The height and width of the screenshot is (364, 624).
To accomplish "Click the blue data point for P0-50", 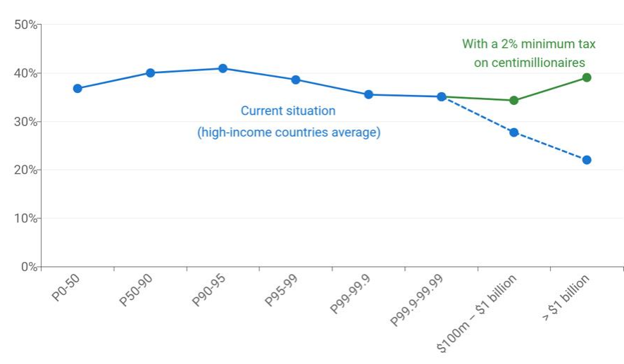I will tap(77, 89).
